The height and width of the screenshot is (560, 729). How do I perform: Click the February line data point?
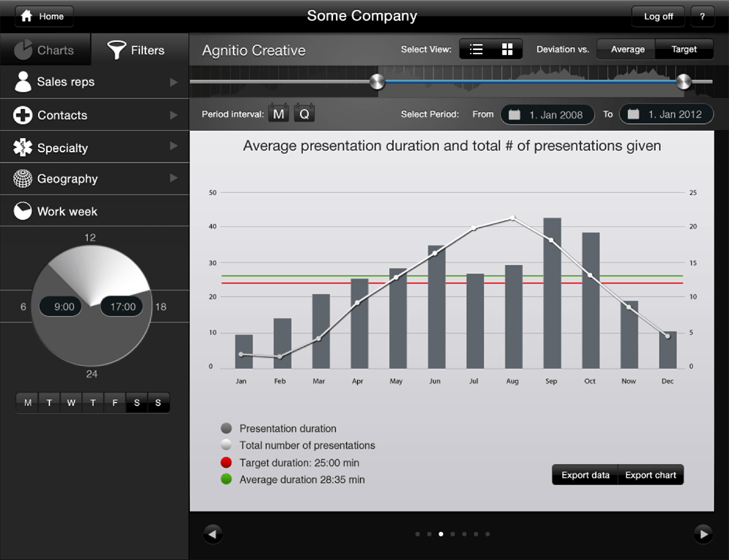[279, 357]
